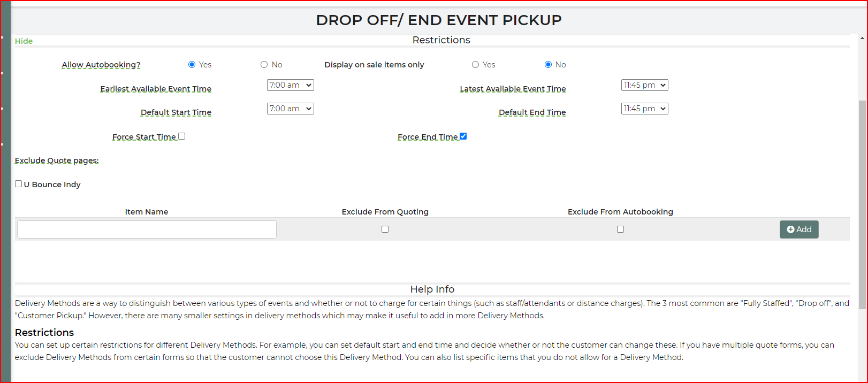Click the scrollbar up arrow
The image size is (868, 383).
pos(862,39)
